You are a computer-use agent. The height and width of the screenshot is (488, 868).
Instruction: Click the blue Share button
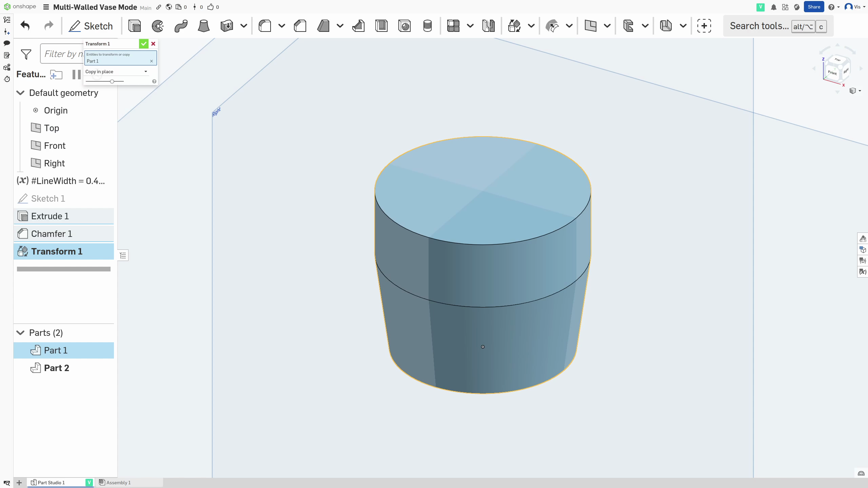(x=814, y=7)
